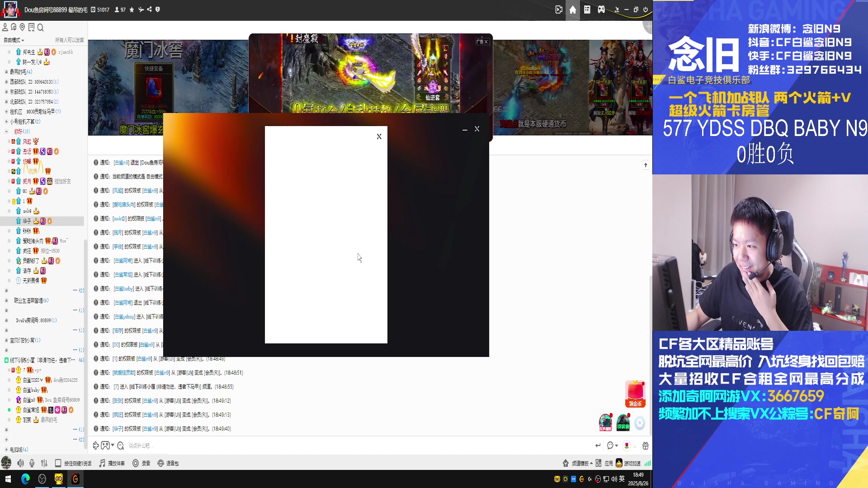Toggle the 按住侧键1说话 checkbox
This screenshot has width=868, height=488.
coord(58,464)
